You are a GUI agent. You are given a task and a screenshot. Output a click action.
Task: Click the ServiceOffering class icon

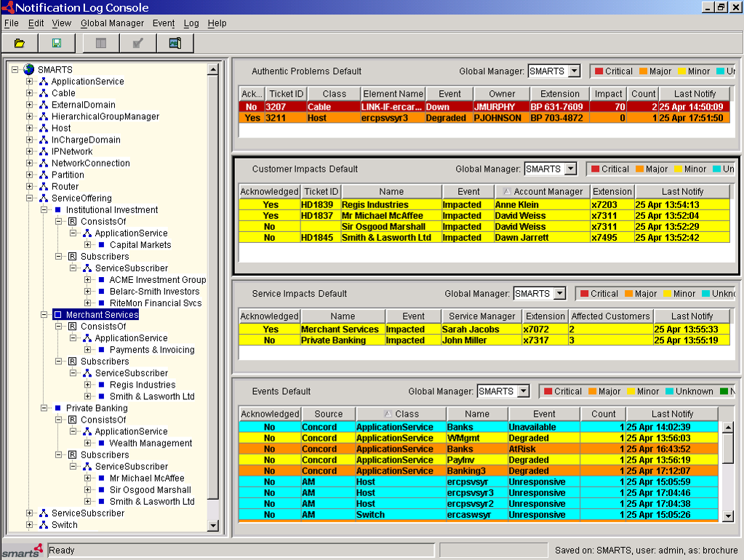[x=44, y=199]
